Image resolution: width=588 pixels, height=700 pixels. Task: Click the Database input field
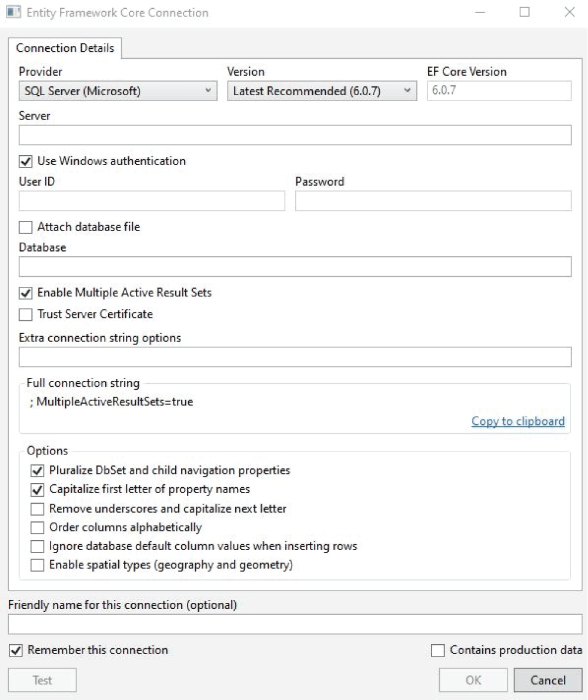click(295, 266)
